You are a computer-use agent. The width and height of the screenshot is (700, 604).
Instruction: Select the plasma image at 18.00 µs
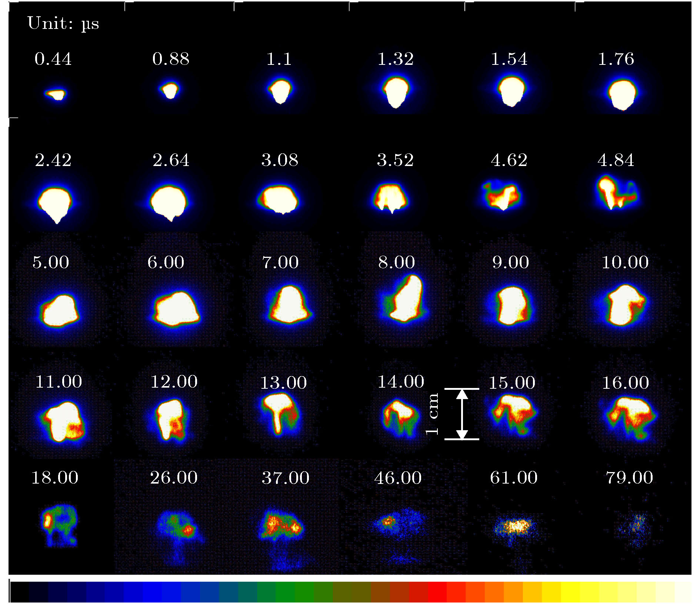coord(59,523)
